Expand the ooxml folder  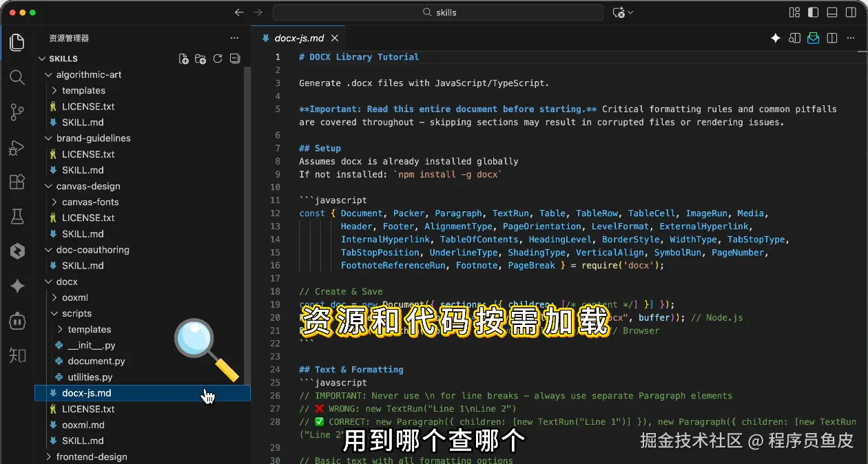(54, 297)
